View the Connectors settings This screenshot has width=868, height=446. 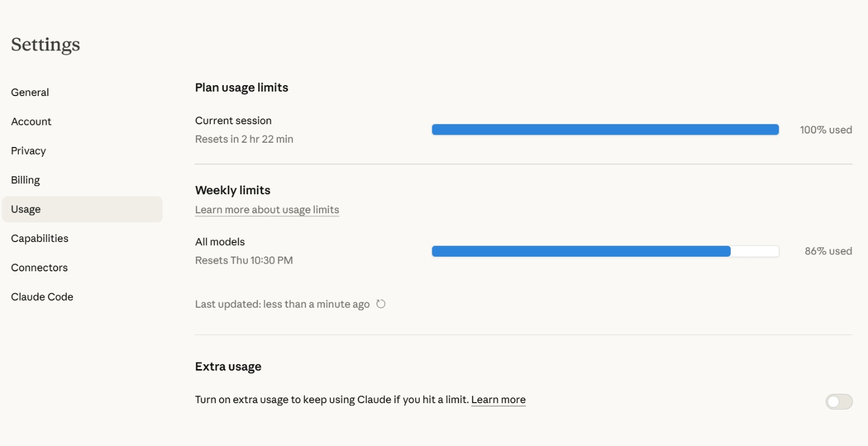point(39,267)
